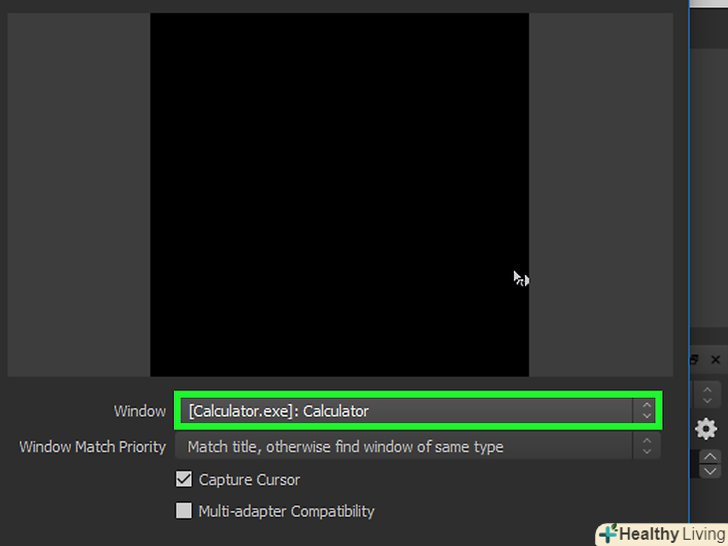Image resolution: width=728 pixels, height=546 pixels.
Task: Close the docked side panel with X
Action: (x=715, y=359)
